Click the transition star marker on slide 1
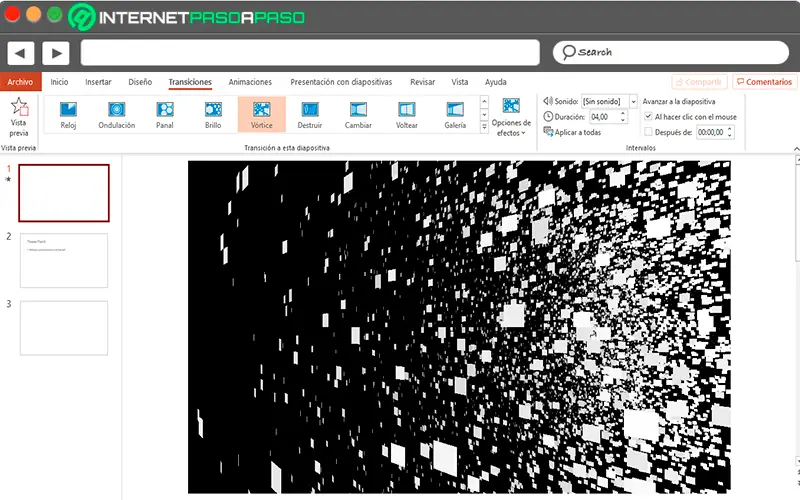The height and width of the screenshot is (500, 800). coord(8,179)
